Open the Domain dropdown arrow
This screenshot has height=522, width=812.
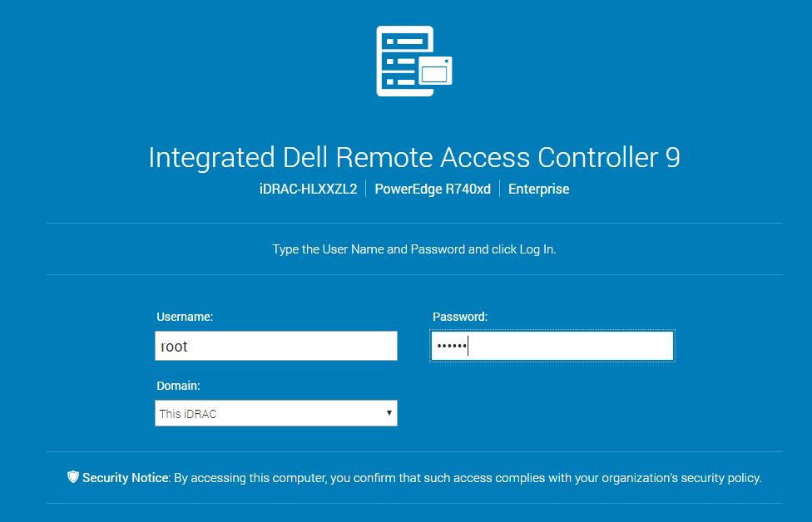[389, 413]
